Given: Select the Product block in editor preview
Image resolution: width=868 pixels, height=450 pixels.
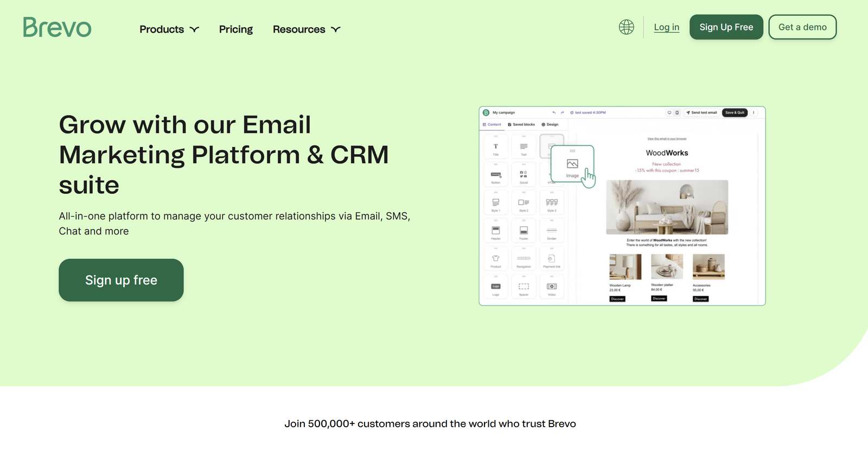Looking at the screenshot, I should (496, 259).
